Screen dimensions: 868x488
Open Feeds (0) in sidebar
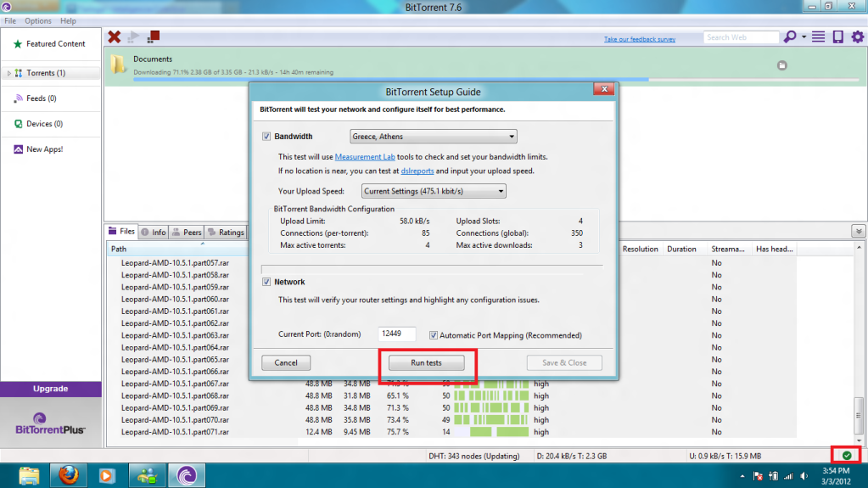41,98
